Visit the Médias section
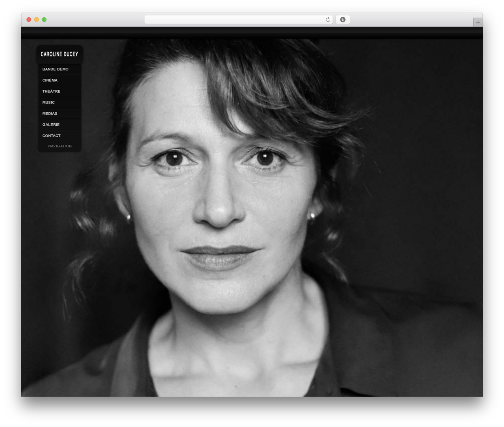Image resolution: width=504 pixels, height=427 pixels. pos(59,113)
